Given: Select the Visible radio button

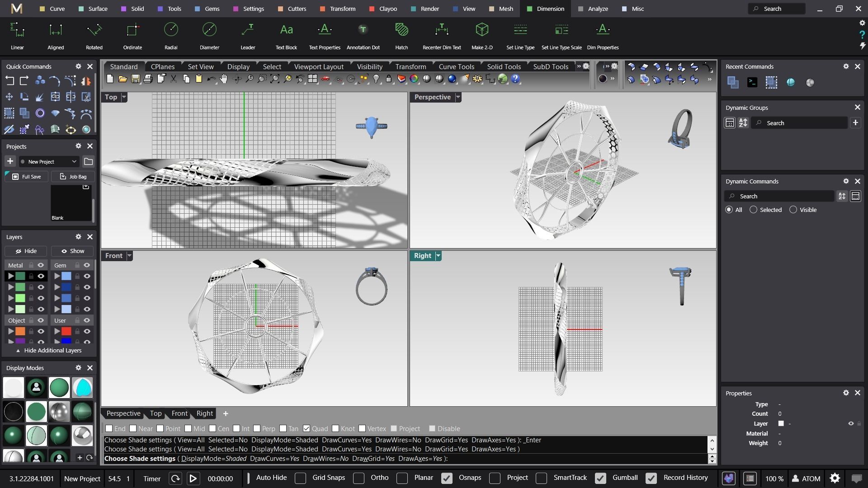Looking at the screenshot, I should pyautogui.click(x=793, y=210).
